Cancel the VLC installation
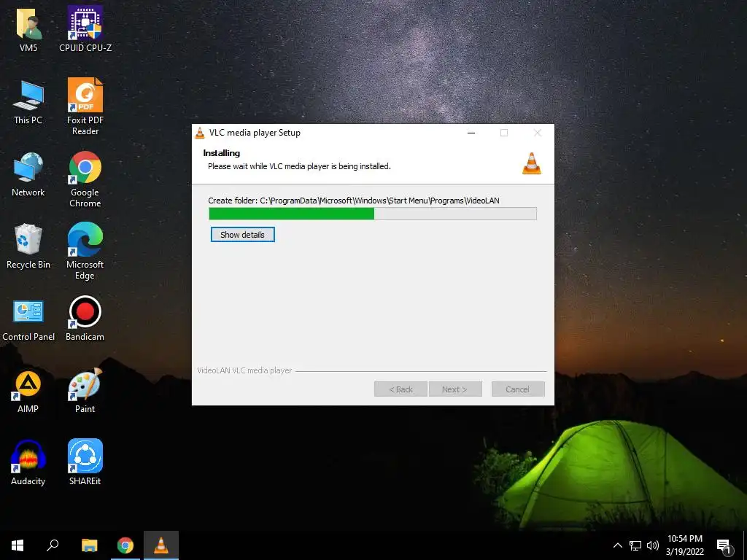Screen dimensions: 747x560 point(517,389)
